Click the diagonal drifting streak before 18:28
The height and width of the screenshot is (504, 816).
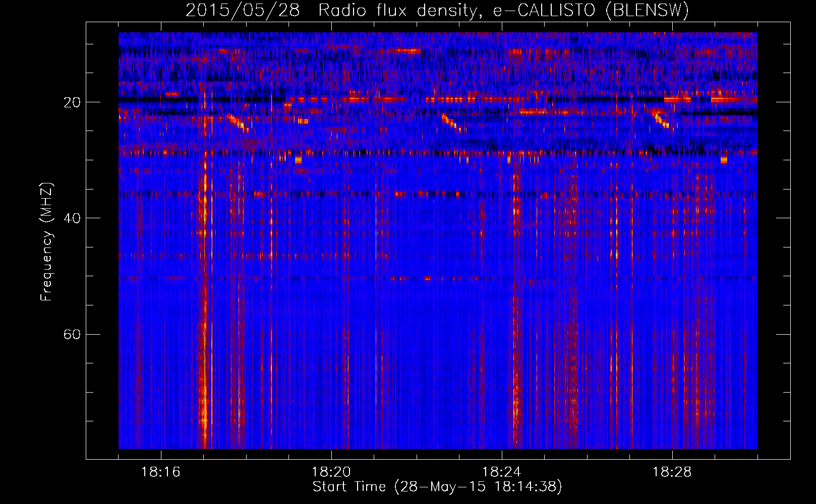pyautogui.click(x=661, y=120)
